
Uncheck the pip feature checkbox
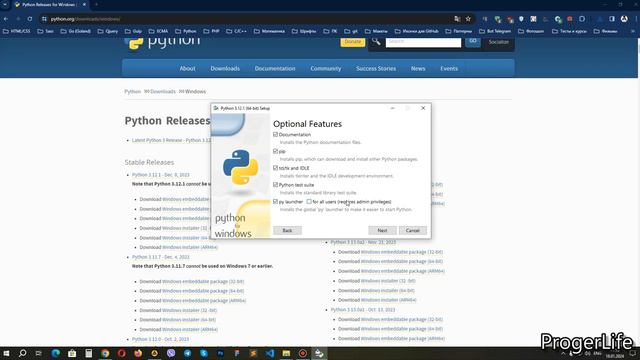[276, 151]
